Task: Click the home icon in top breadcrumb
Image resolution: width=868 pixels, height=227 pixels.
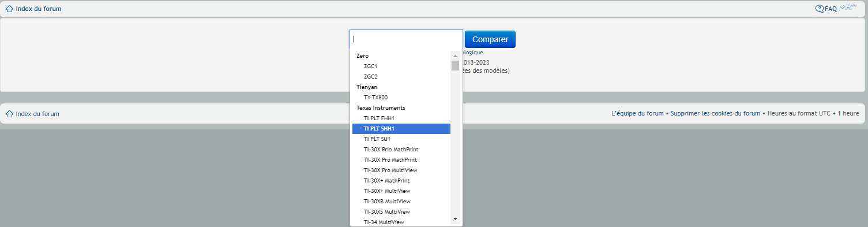Action: (9, 9)
